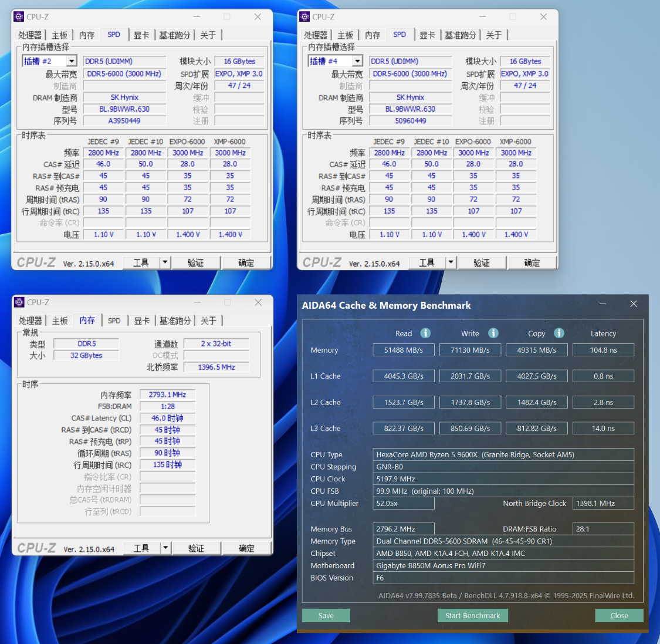Click 确定 button in slot #4 window
The height and width of the screenshot is (644, 660).
coord(532,262)
